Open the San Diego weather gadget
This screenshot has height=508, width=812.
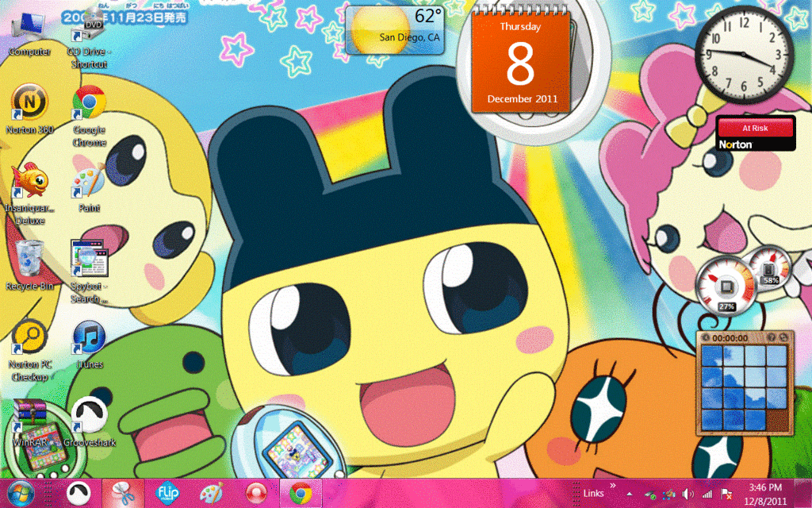395,30
